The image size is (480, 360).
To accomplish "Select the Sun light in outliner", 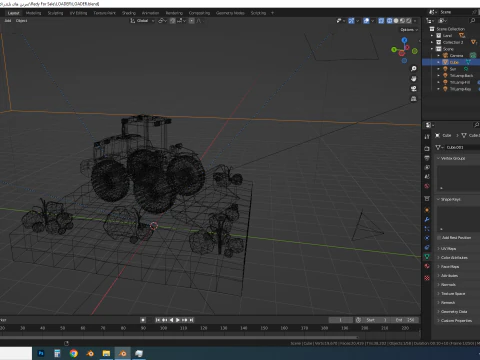I will click(x=453, y=69).
